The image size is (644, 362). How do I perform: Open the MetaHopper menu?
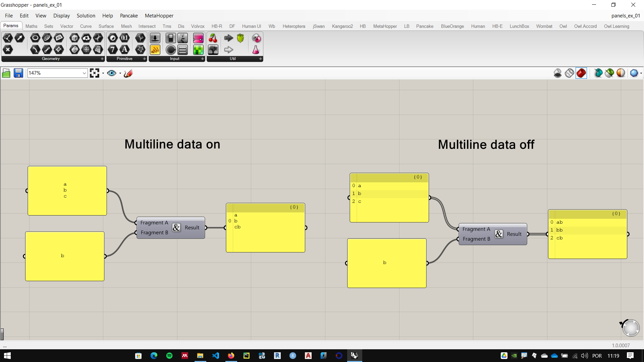tap(159, 16)
